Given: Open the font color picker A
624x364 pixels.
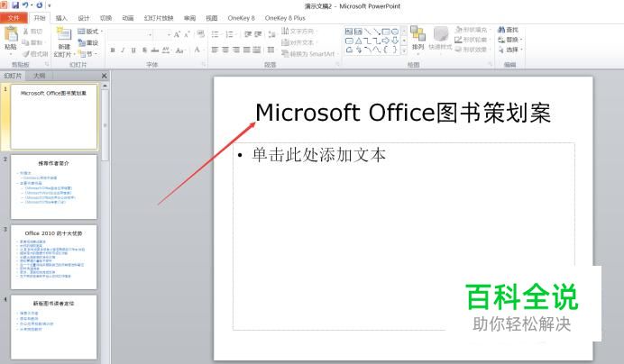Looking at the screenshot, I should [197, 50].
